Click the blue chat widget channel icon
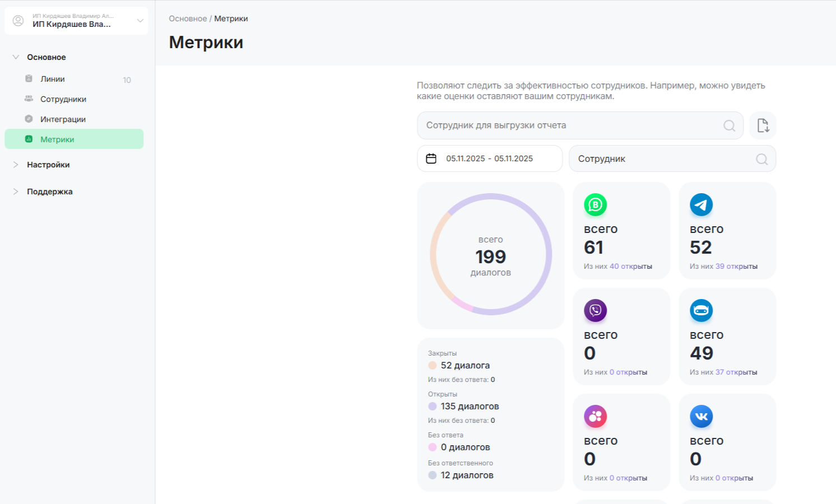836x504 pixels. tap(701, 310)
